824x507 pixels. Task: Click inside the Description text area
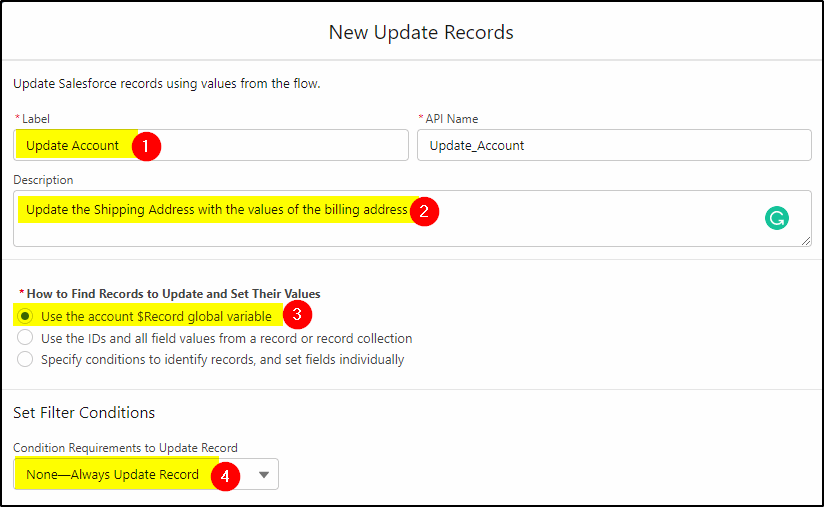click(x=413, y=219)
